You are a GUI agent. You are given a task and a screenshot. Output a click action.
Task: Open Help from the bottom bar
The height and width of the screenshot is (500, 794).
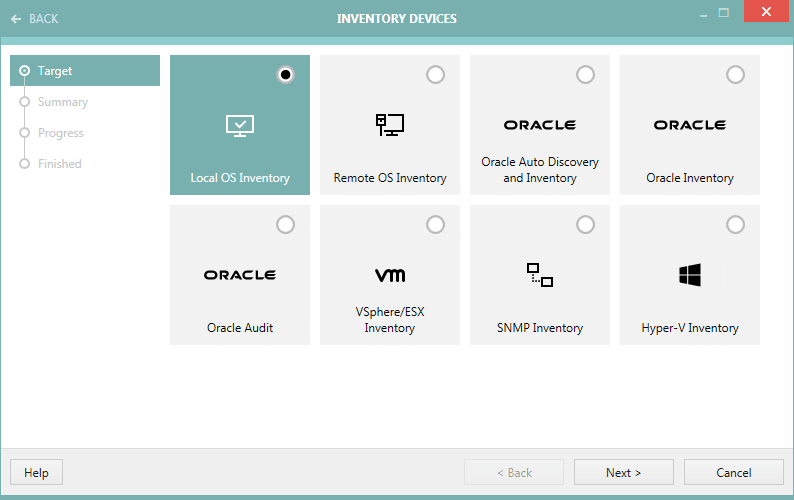[x=36, y=473]
